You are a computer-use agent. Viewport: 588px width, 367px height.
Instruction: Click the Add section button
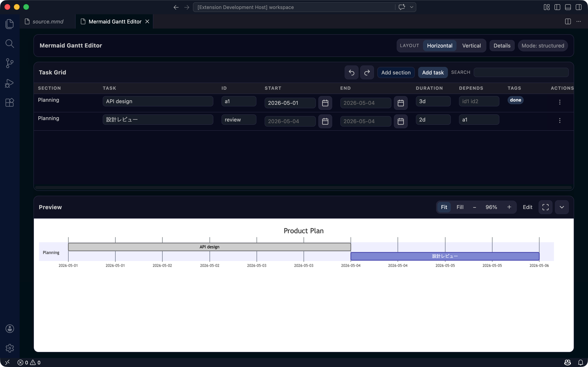click(395, 72)
